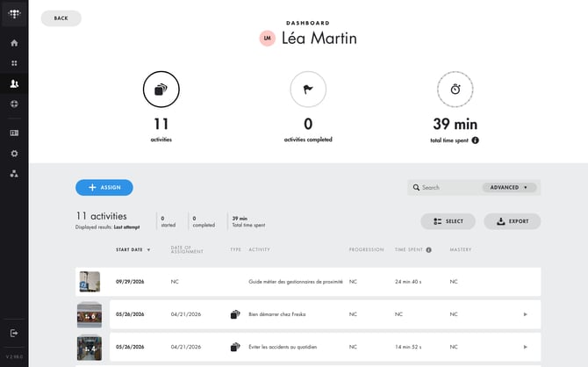This screenshot has height=367, width=588.
Task: Open the organization hierarchy sidebar icon
Action: click(x=14, y=174)
